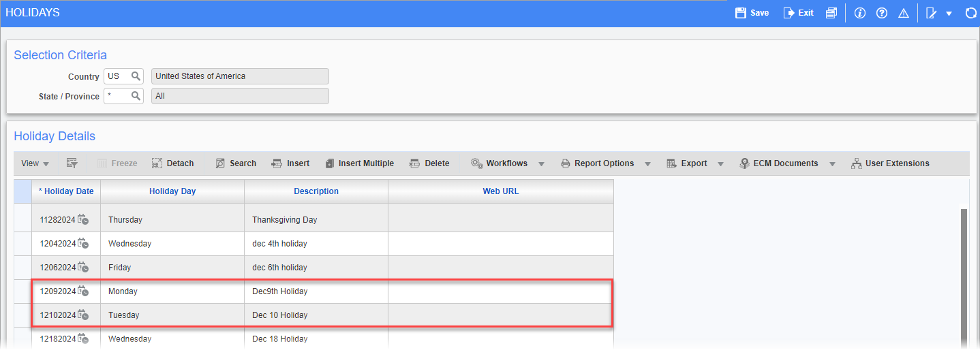980x350 pixels.
Task: Click the refresh icon in header
Action: pyautogui.click(x=971, y=13)
